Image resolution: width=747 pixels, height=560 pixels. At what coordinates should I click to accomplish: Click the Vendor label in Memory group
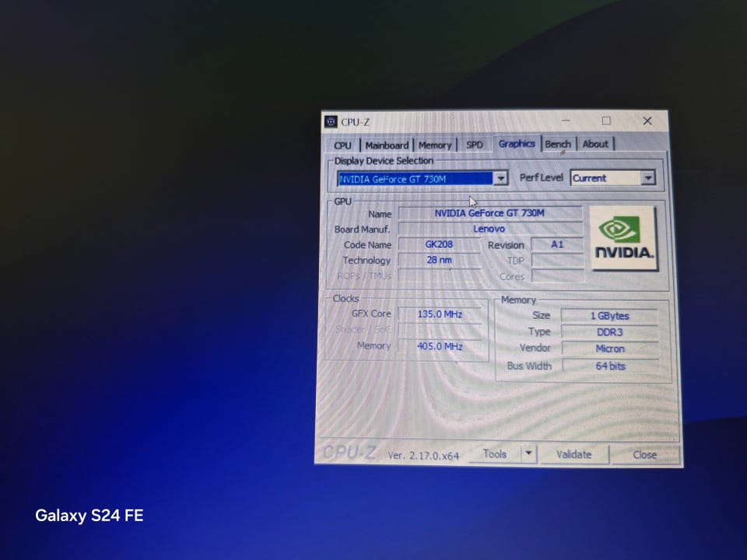click(x=535, y=348)
